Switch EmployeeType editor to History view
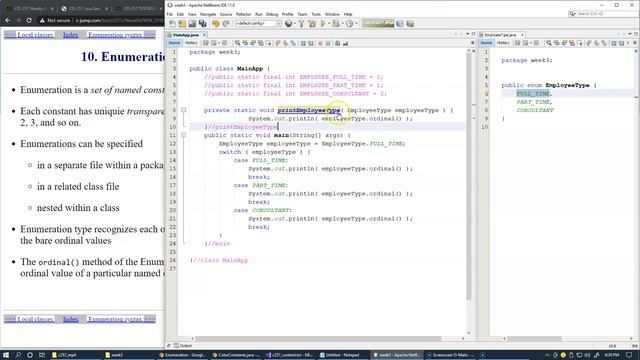The width and height of the screenshot is (640, 360). click(503, 43)
